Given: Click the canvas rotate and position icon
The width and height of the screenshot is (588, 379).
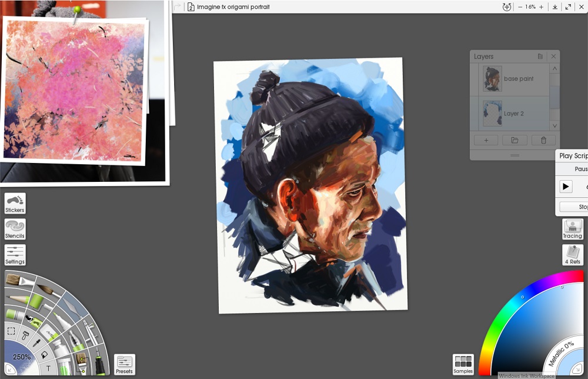Looking at the screenshot, I should tap(507, 6).
